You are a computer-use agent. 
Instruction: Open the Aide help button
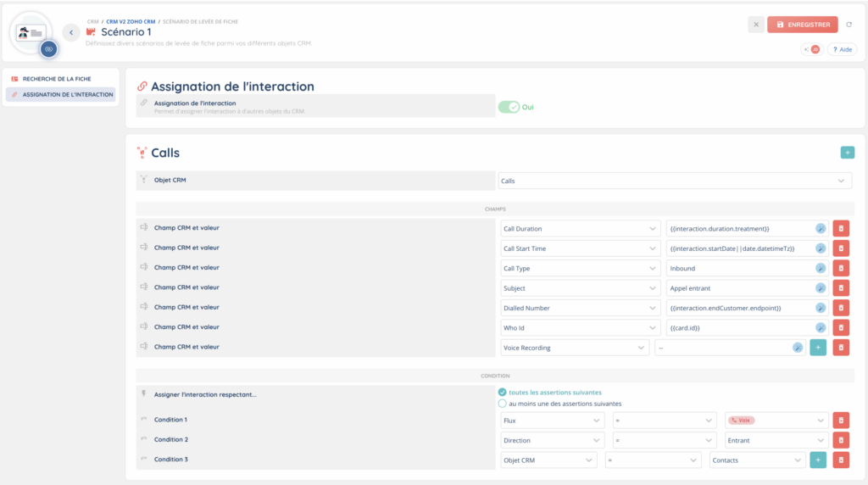[x=841, y=49]
